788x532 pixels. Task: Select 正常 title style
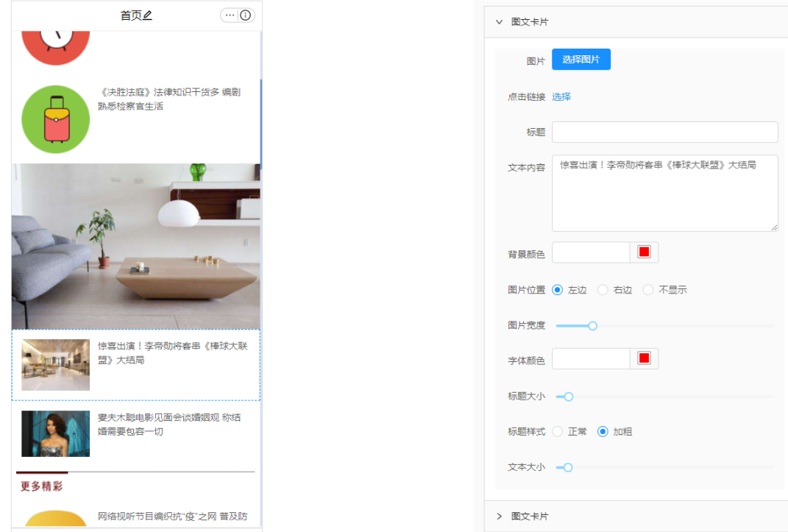557,431
